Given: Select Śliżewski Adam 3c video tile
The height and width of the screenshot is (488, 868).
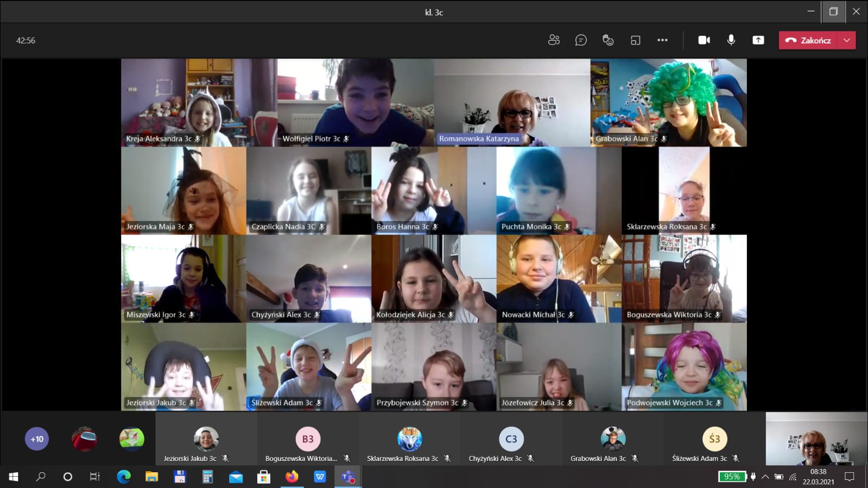Looking at the screenshot, I should click(x=309, y=367).
